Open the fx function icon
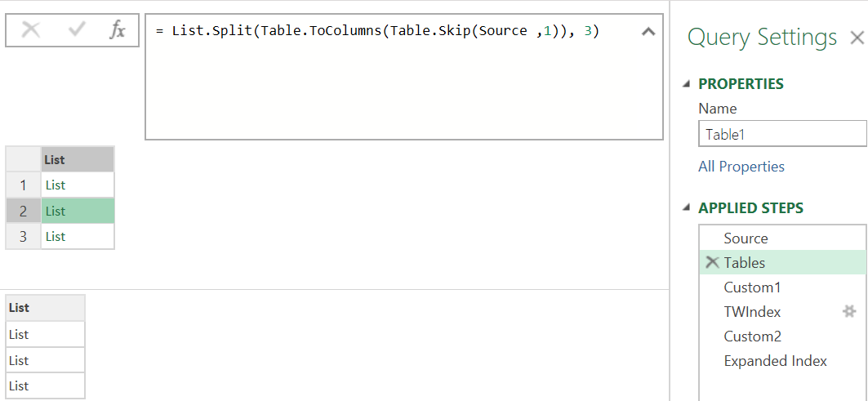Image resolution: width=868 pixels, height=401 pixels. tap(118, 30)
